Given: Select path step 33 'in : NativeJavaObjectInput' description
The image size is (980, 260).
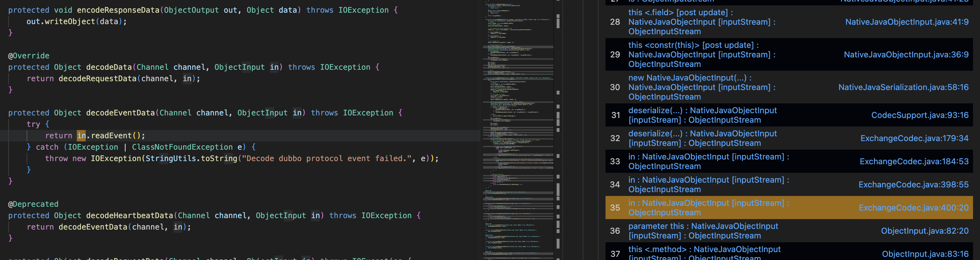Looking at the screenshot, I should (x=709, y=162).
